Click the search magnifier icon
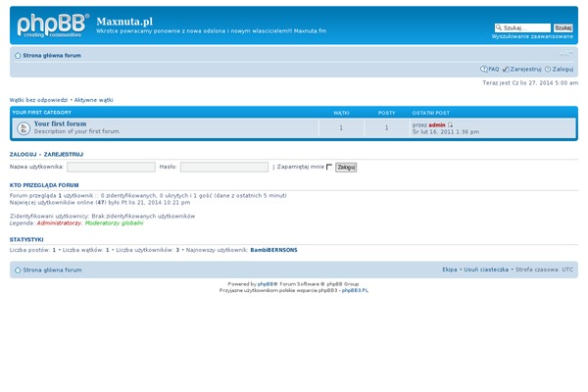The height and width of the screenshot is (392, 588). point(499,27)
